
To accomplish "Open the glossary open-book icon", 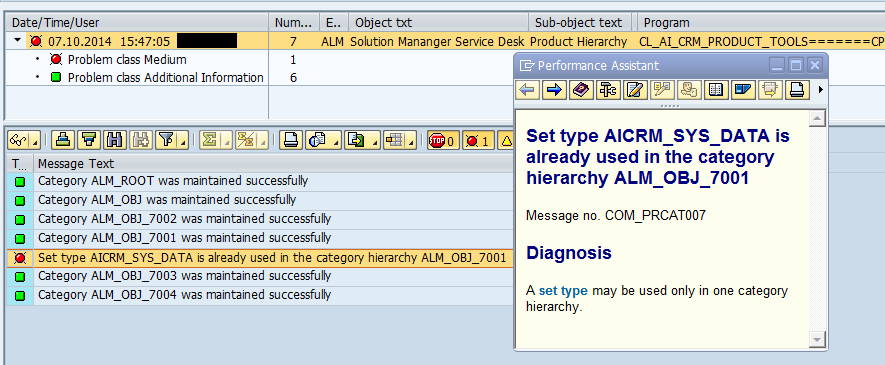I will pyautogui.click(x=716, y=90).
